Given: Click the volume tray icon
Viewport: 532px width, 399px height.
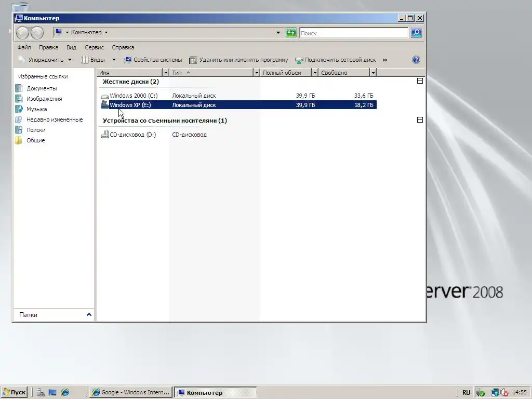Looking at the screenshot, I should tap(504, 393).
